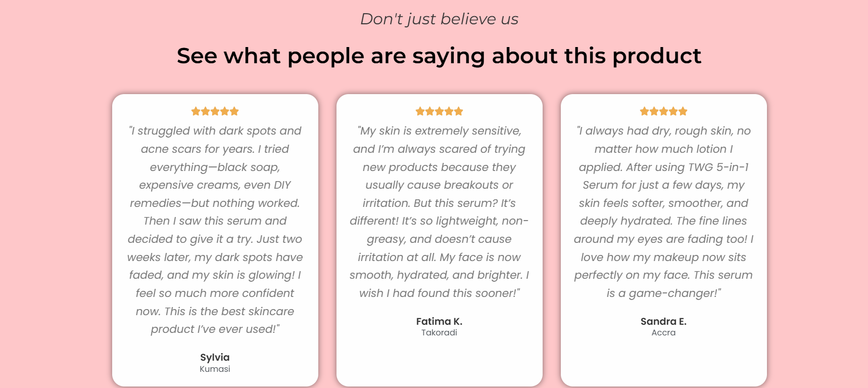Viewport: 868px width, 388px height.
Task: Click the "See what people are saying" heading
Action: 439,56
